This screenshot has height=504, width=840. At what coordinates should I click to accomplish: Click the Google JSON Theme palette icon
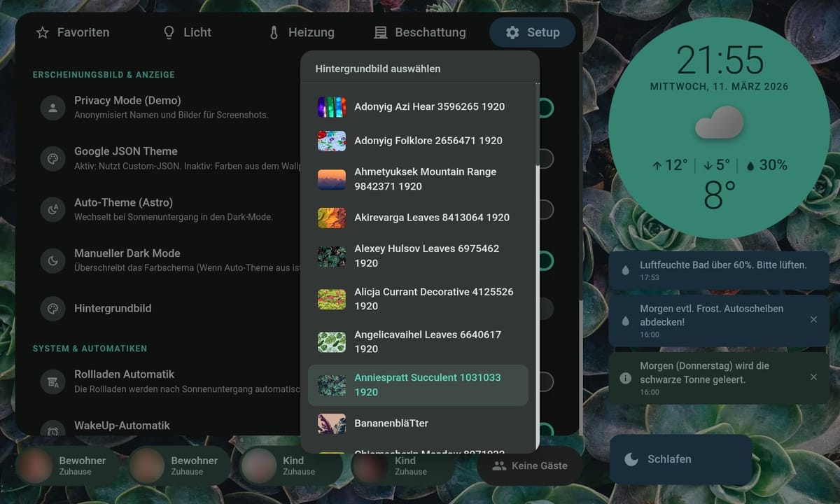52,159
